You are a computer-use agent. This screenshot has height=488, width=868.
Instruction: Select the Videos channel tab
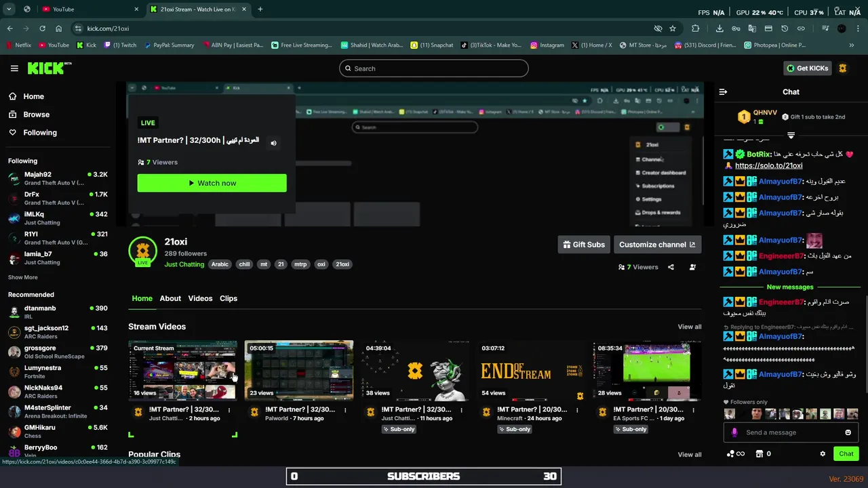(x=200, y=298)
